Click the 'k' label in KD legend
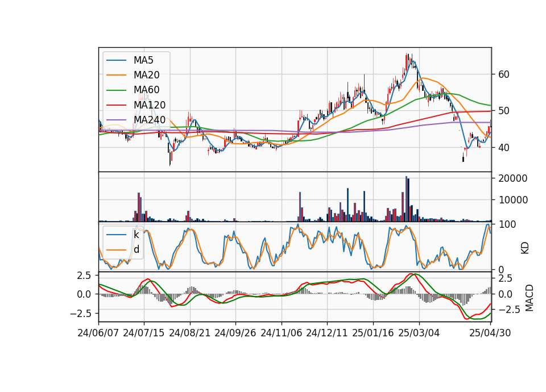 (x=136, y=235)
